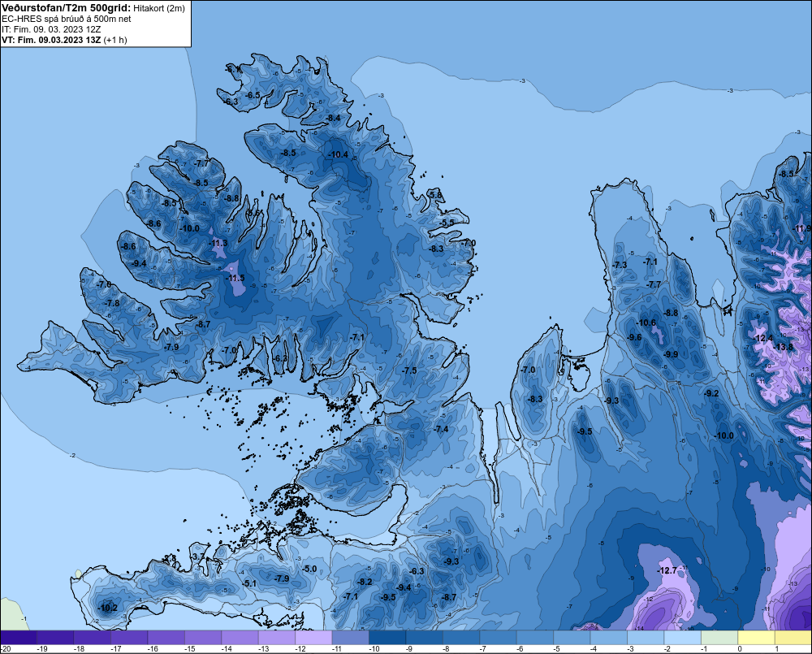Pick the light blue swatch between -3 and -2
Viewport: 812px width, 654px height.
click(646, 638)
